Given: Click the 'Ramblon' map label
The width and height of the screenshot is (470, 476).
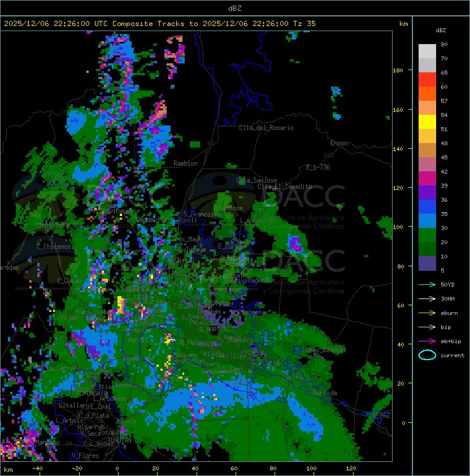Looking at the screenshot, I should (x=185, y=163).
